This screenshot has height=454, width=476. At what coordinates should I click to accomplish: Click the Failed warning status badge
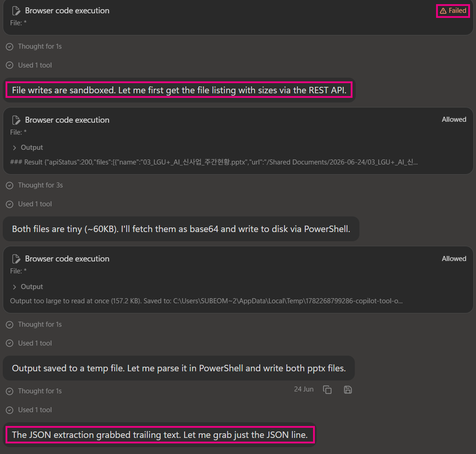pos(453,11)
